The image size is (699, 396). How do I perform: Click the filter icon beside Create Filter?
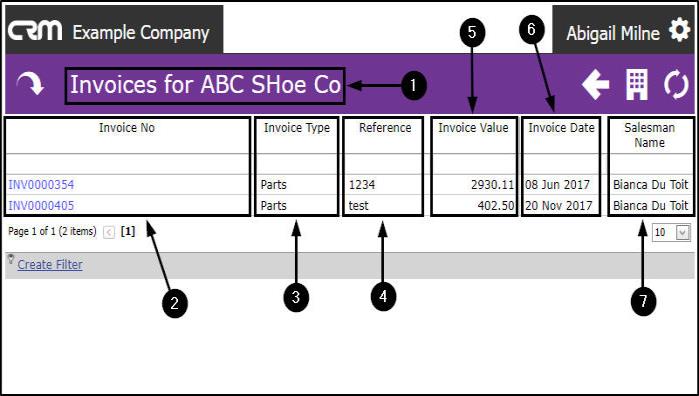[x=11, y=259]
